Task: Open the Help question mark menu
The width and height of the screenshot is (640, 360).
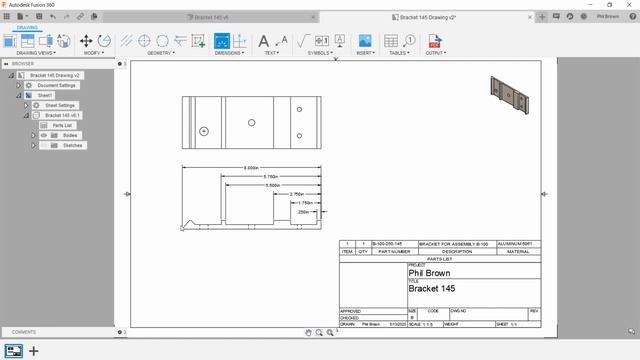Action: [x=633, y=17]
